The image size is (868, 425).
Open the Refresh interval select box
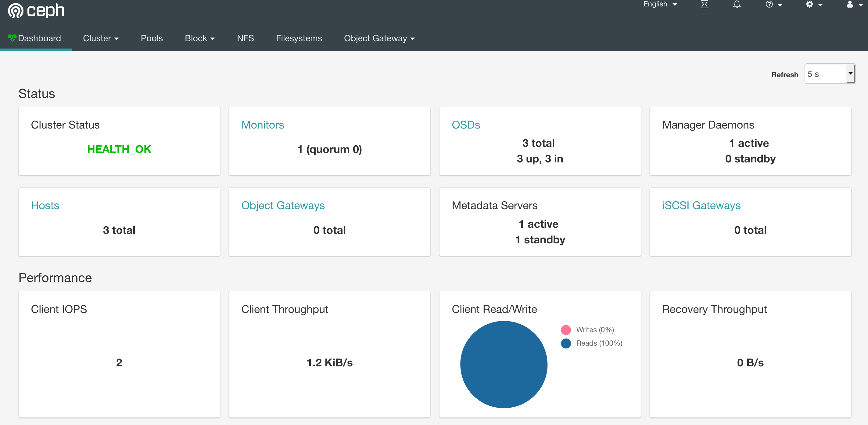click(x=829, y=74)
